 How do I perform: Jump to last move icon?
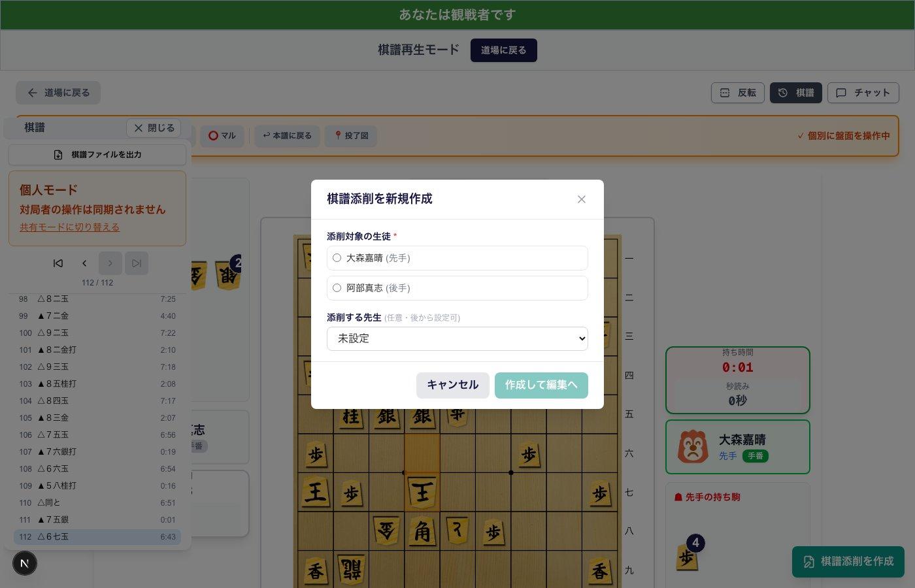pos(137,263)
